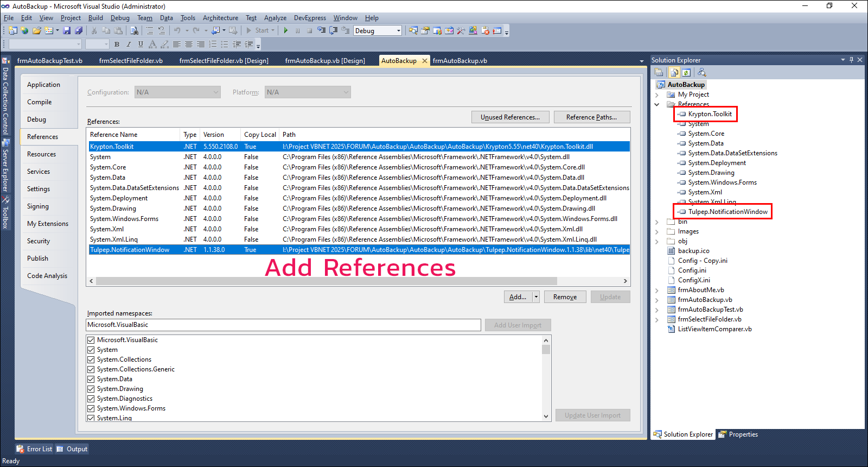This screenshot has width=868, height=467.
Task: Uncheck the System.Windows.Forms imported namespace
Action: pos(91,408)
